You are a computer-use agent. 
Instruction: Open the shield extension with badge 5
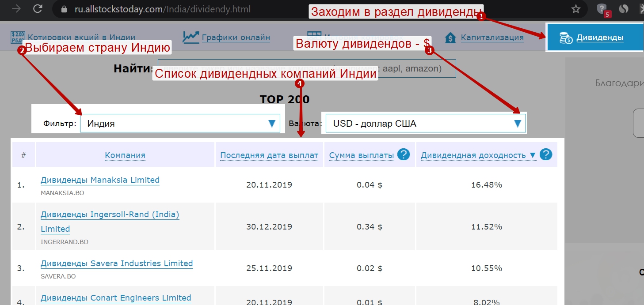(602, 9)
